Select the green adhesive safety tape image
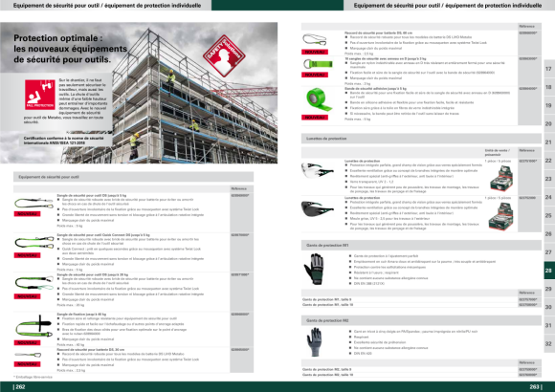The height and width of the screenshot is (392, 555). (318, 99)
